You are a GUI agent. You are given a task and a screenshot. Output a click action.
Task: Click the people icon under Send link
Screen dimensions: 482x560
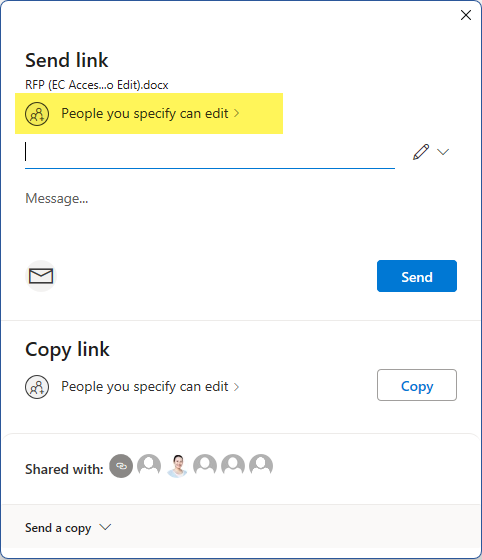point(37,114)
